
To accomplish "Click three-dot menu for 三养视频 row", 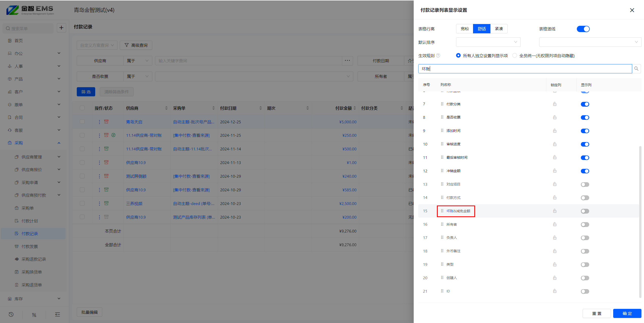I will 99,203.
